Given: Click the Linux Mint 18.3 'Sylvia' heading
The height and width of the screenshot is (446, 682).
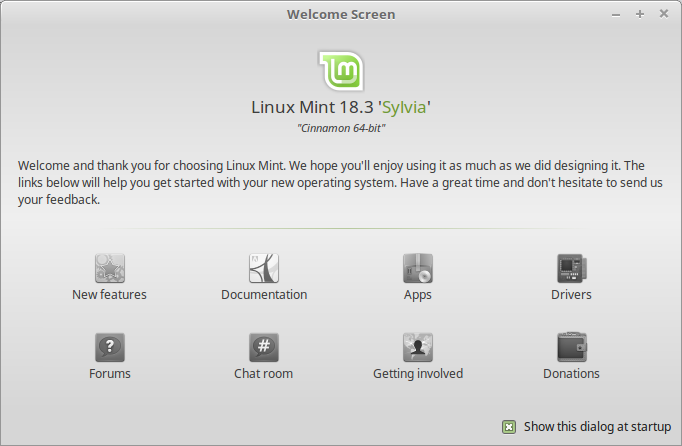Looking at the screenshot, I should click(341, 107).
